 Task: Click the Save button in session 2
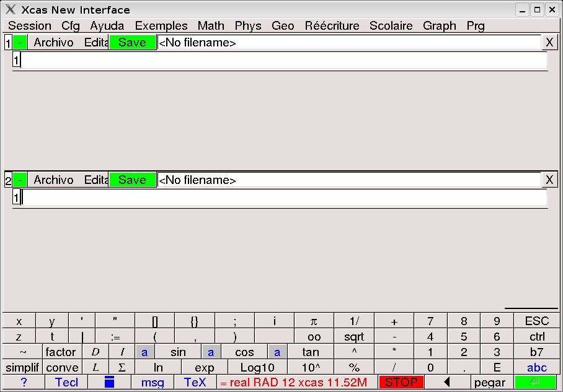(x=132, y=180)
